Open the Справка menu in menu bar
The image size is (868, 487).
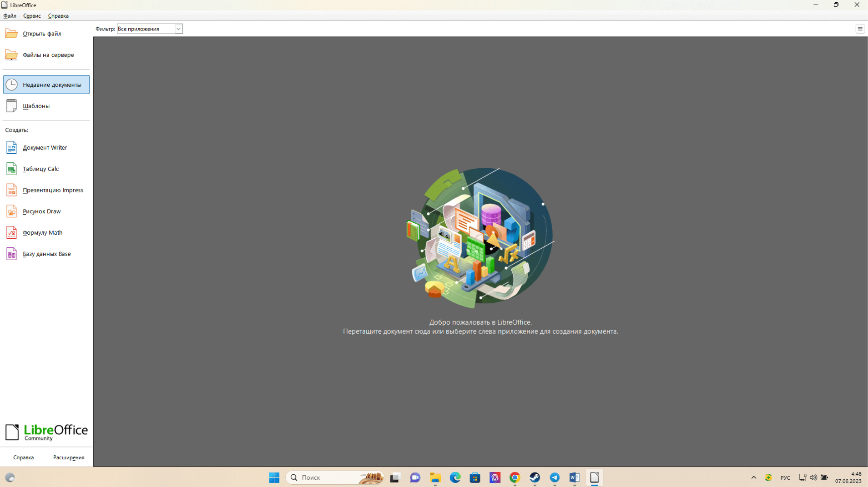tap(58, 16)
